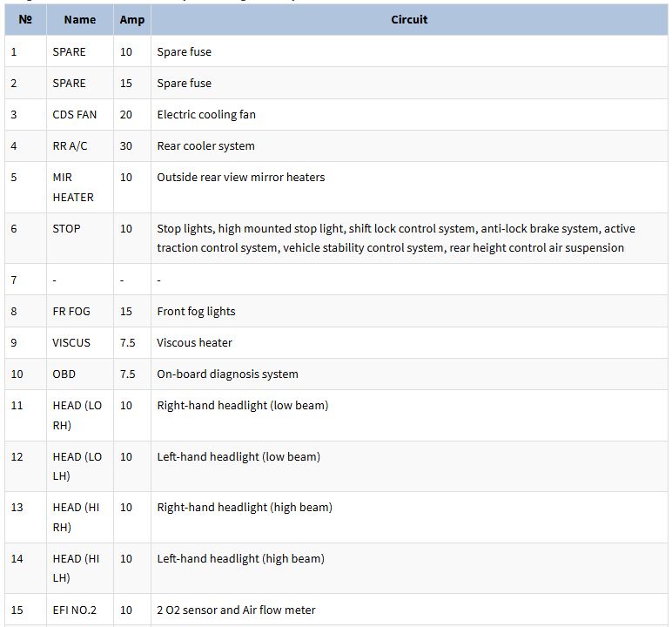Click the "20" amp value for CDS FAN
The width and height of the screenshot is (672, 627).
126,114
